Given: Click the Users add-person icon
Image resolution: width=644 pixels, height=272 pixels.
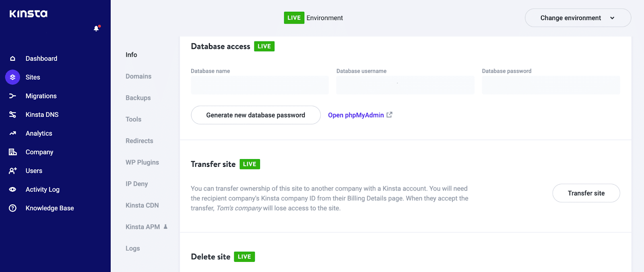Looking at the screenshot, I should pos(12,171).
